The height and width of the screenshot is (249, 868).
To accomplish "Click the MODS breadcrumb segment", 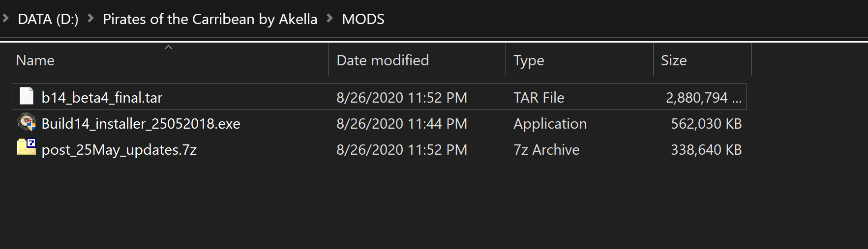I will coord(363,19).
